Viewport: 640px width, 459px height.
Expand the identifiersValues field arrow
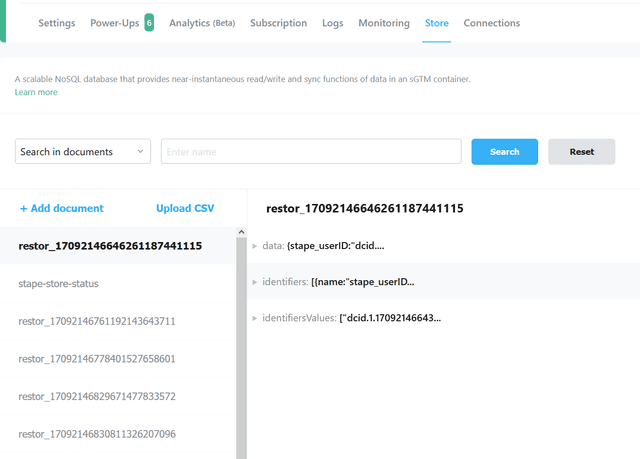[x=255, y=318]
